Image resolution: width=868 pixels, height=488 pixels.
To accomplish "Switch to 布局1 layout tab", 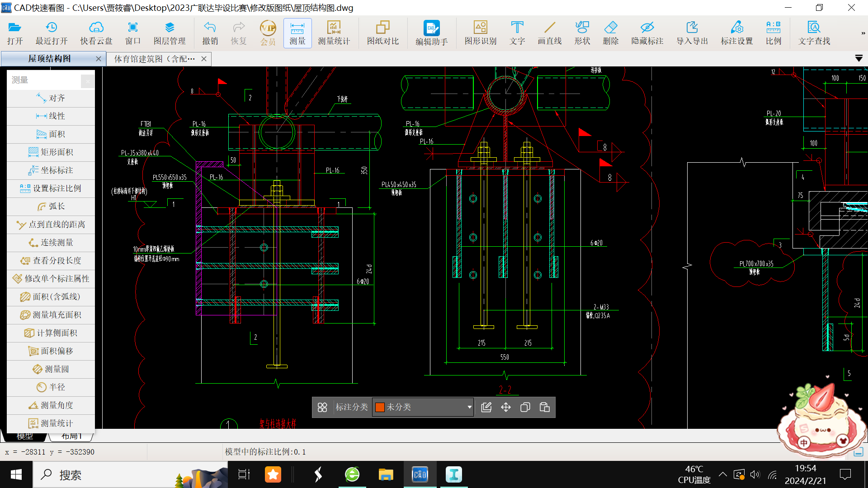I will [71, 436].
